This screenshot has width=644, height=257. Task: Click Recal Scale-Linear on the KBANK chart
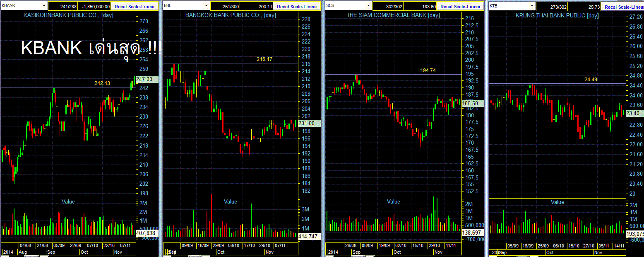[135, 6]
